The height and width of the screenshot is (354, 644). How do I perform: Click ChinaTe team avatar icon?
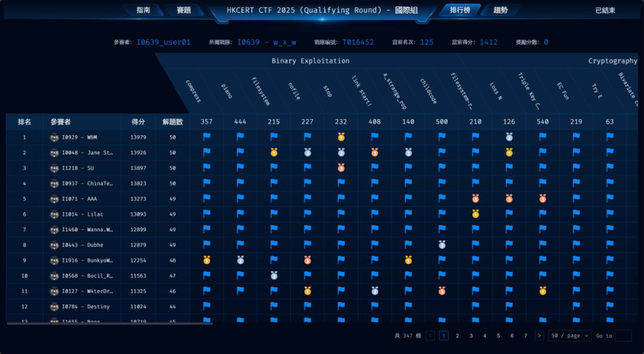(x=54, y=184)
